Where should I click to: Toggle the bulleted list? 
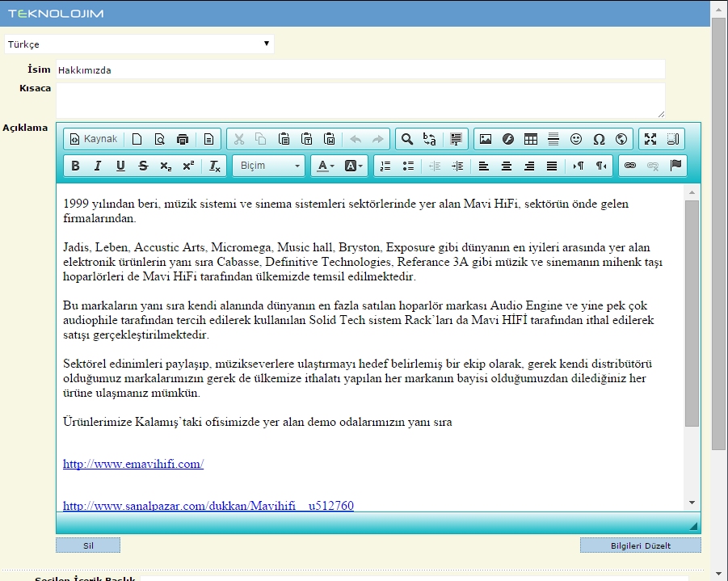point(408,166)
